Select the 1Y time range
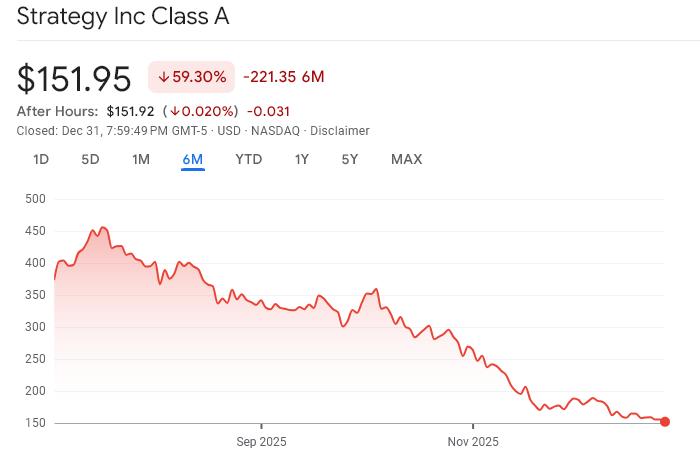The width and height of the screenshot is (700, 461). [301, 159]
